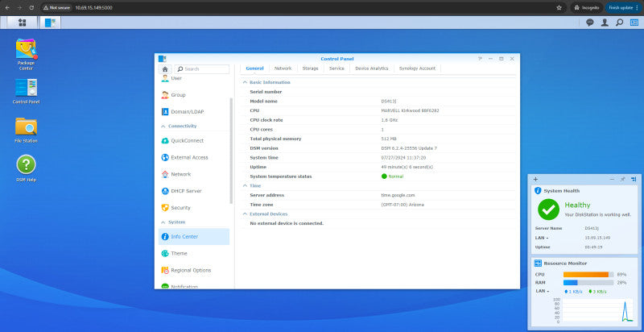Bookmark this page with star icon
The height and width of the screenshot is (332, 644).
[559, 7]
